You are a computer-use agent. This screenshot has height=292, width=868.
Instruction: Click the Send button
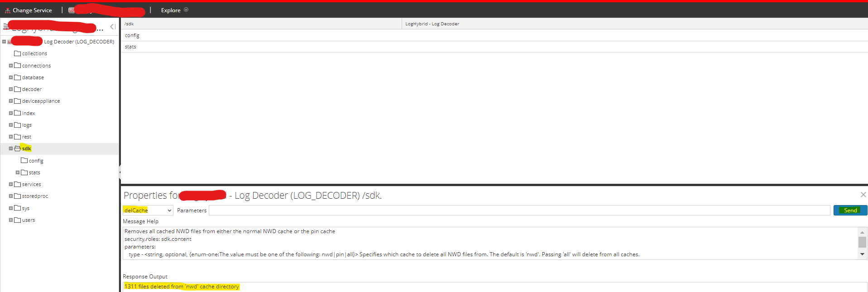click(x=850, y=210)
